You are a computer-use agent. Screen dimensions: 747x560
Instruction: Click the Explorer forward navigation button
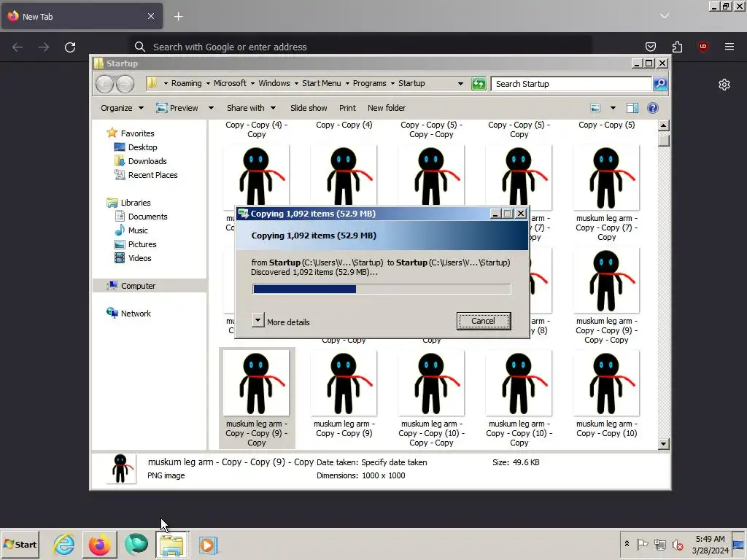pyautogui.click(x=125, y=84)
